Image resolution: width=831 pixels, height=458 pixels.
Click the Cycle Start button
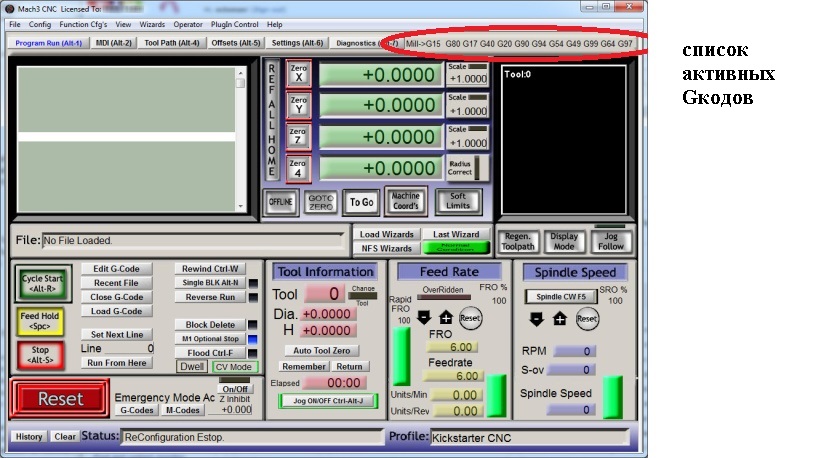[42, 284]
